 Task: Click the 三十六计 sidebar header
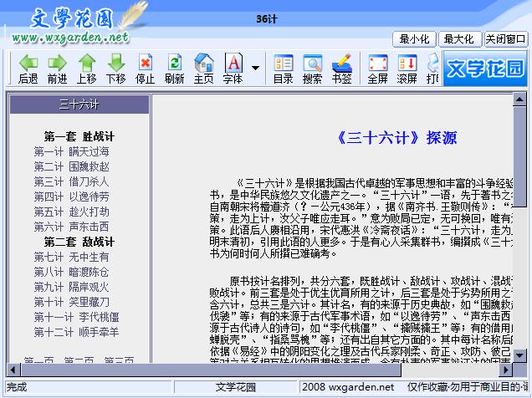pos(79,105)
